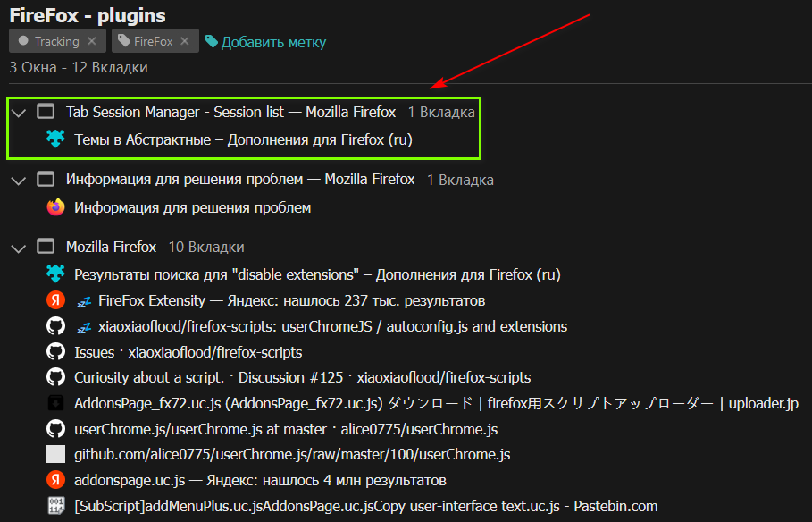Click blank favicon of github.com/alice0775 raw tab
Image resolution: width=812 pixels, height=522 pixels.
(x=55, y=454)
